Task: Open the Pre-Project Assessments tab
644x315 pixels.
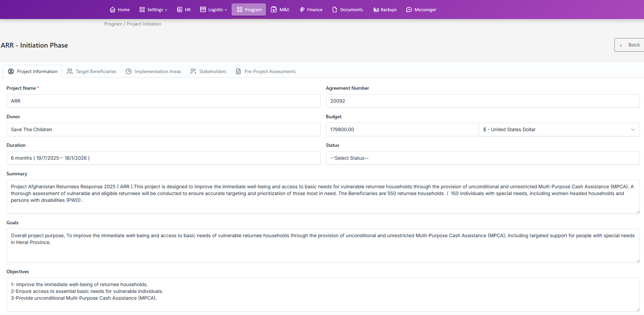Action: point(266,71)
